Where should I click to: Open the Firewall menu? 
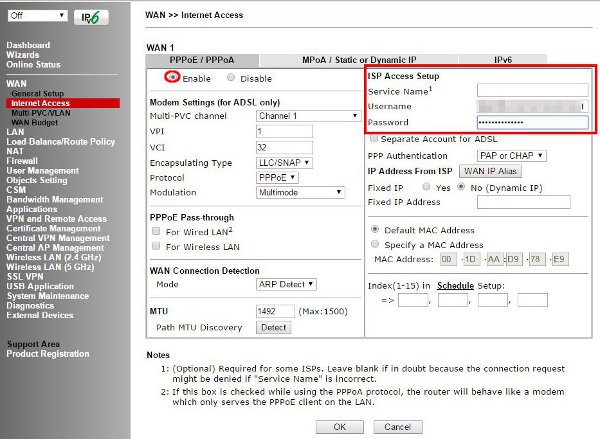[x=22, y=161]
